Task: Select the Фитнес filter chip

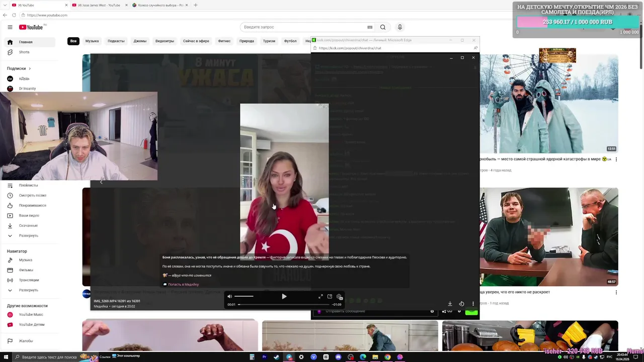Action: tap(224, 41)
